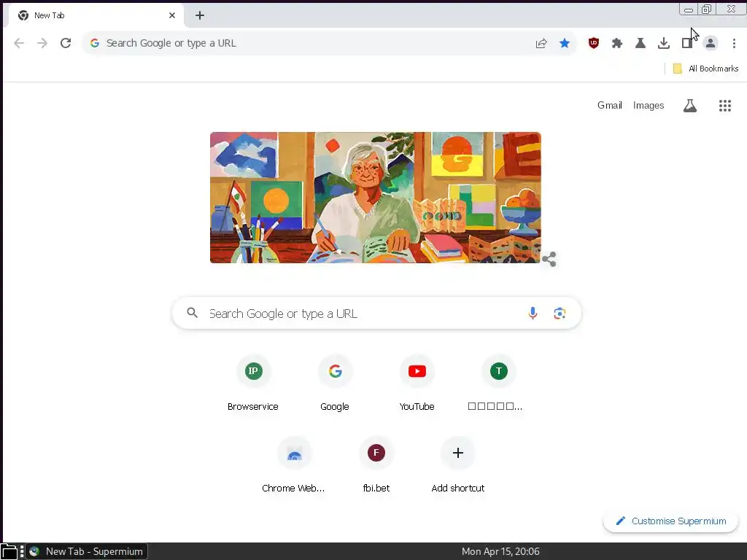
Task: Go forward using the forward arrow
Action: pos(42,43)
